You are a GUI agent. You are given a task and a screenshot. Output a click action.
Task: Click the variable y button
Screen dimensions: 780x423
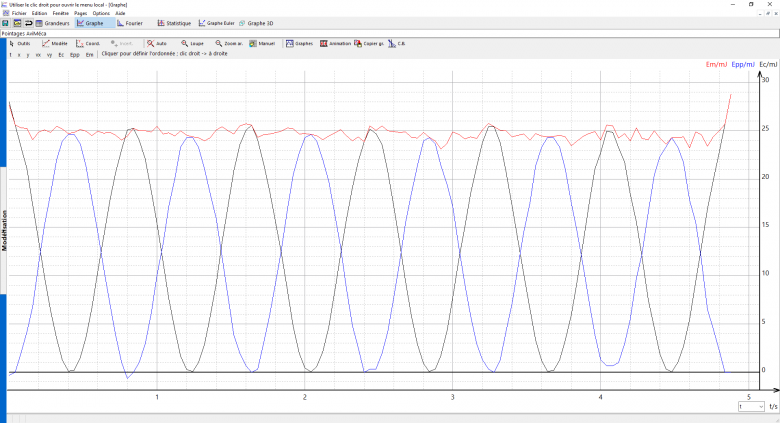tap(28, 55)
